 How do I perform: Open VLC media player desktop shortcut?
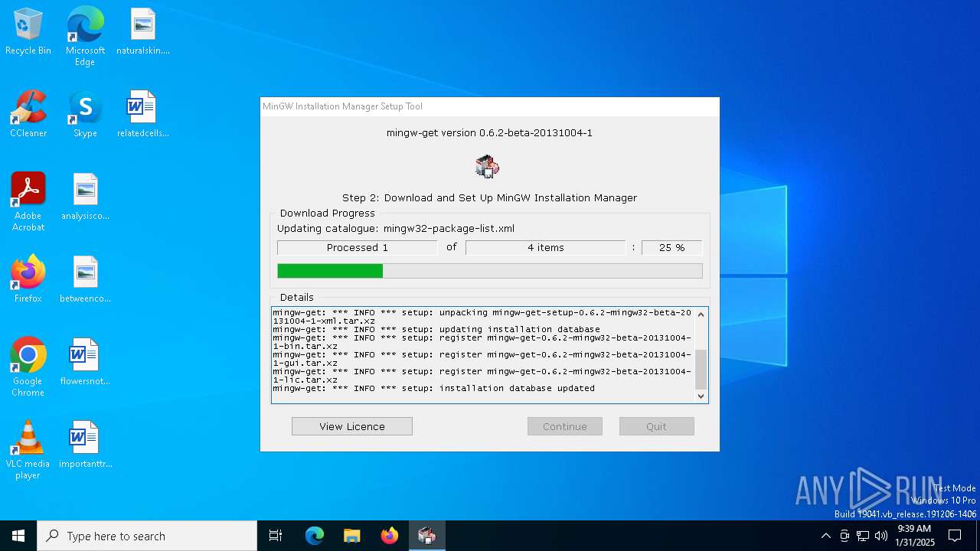pyautogui.click(x=28, y=451)
